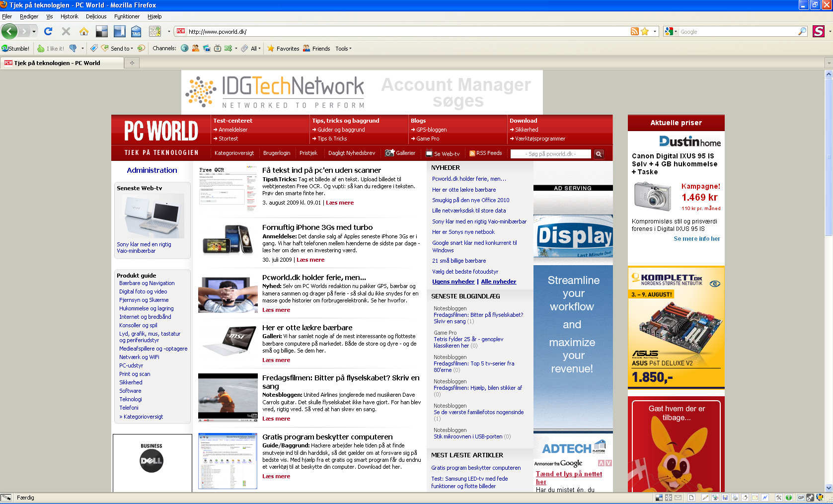Click into the pcworld.dk search field
Screen dimensions: 833x504
point(550,154)
